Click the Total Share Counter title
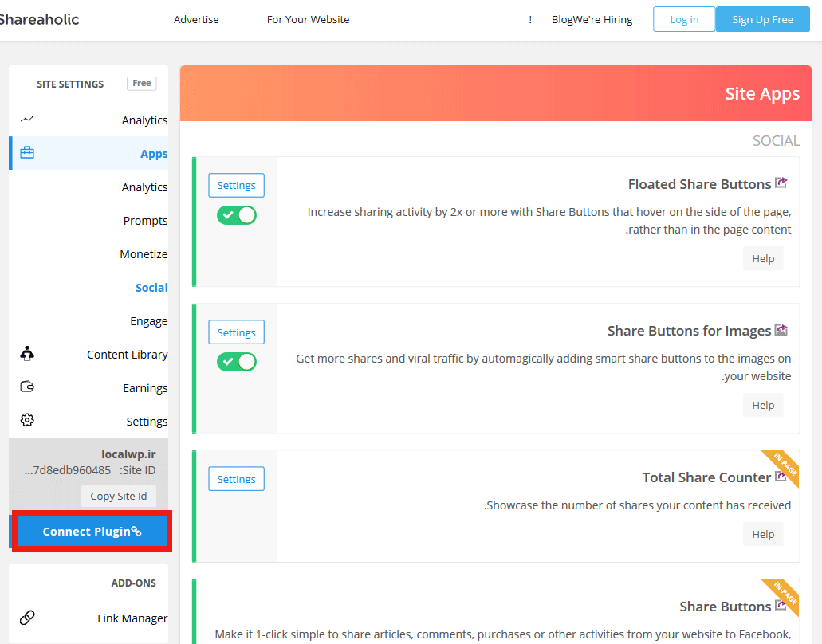Viewport: 822px width, 644px height. click(706, 477)
